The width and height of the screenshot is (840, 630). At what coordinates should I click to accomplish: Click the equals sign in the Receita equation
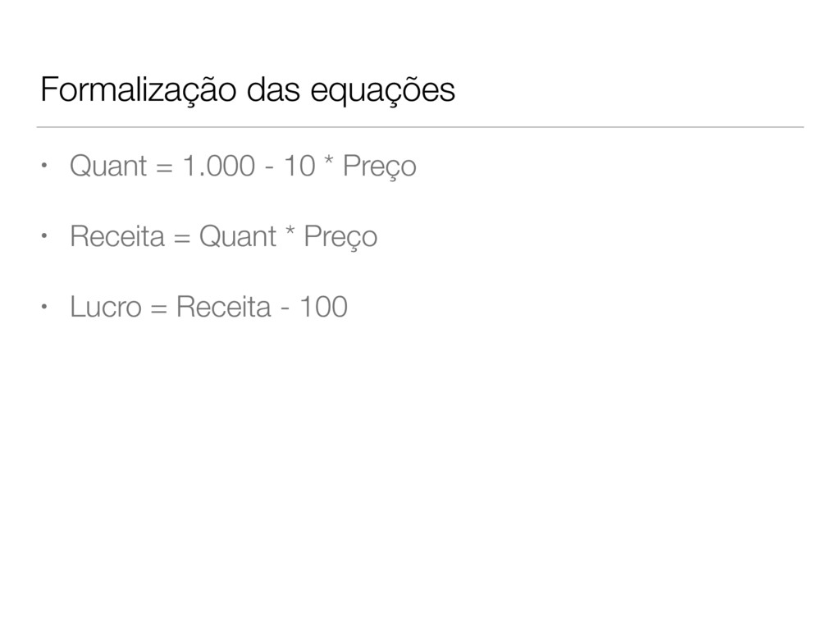click(x=181, y=239)
